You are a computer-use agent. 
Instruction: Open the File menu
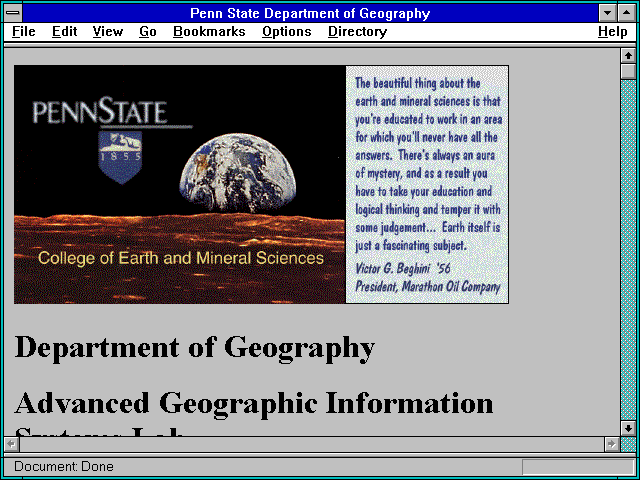[x=24, y=32]
